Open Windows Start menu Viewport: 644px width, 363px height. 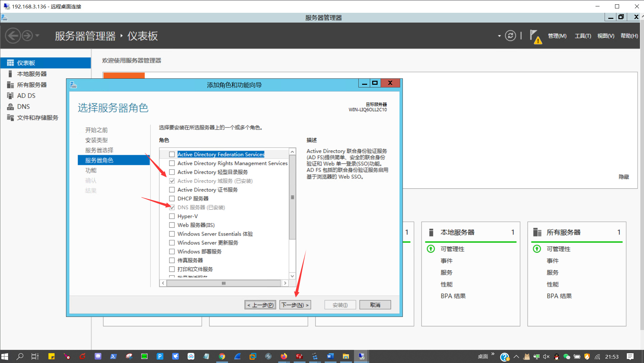(x=5, y=356)
